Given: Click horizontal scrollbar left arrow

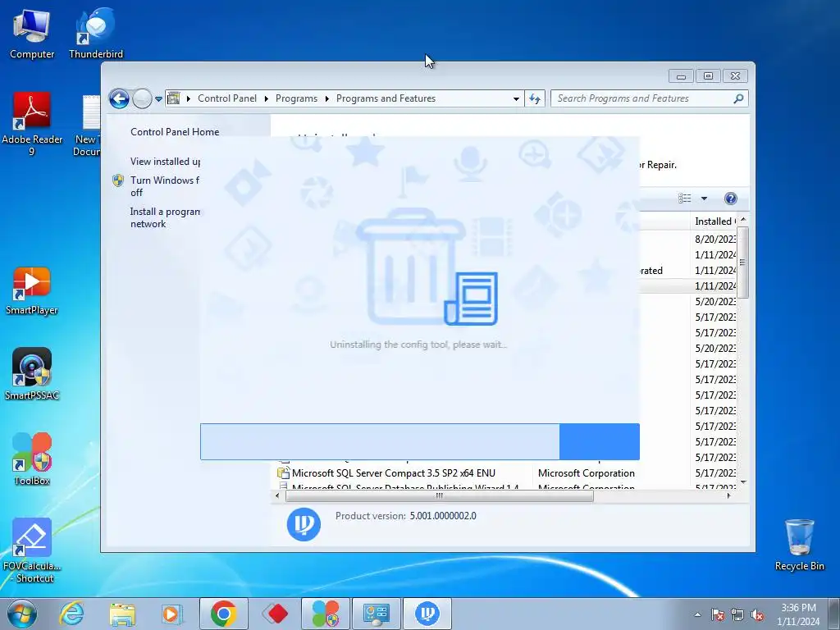Looking at the screenshot, I should [x=277, y=496].
